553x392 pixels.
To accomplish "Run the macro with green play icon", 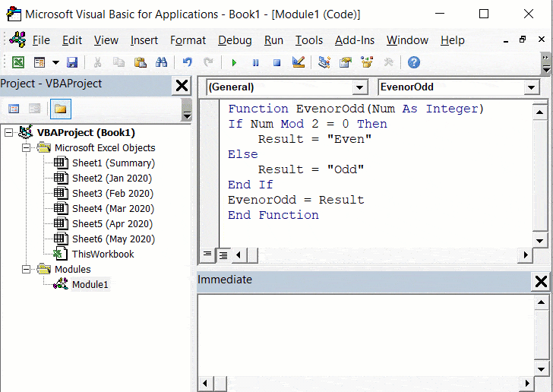I will pos(234,63).
